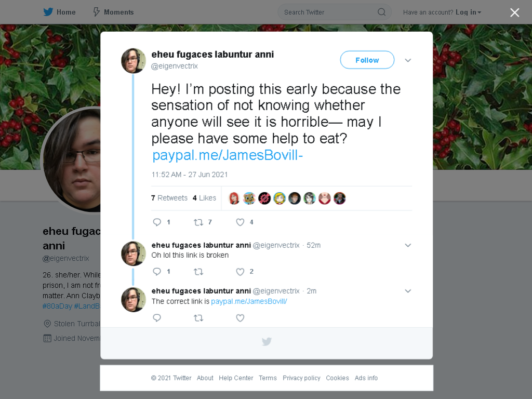Screen dimensions: 532x399
Task: Follow @eigenvectrix with Follow button
Action: (367, 60)
